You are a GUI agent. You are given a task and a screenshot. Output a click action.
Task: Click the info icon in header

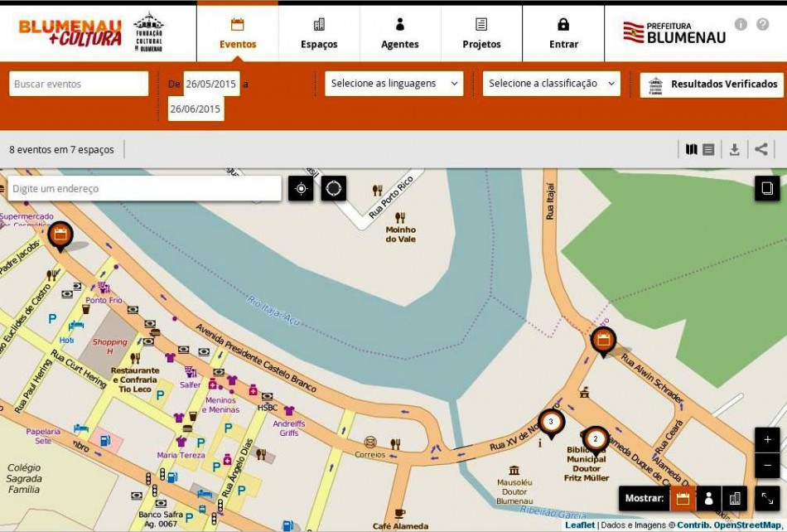pyautogui.click(x=741, y=24)
